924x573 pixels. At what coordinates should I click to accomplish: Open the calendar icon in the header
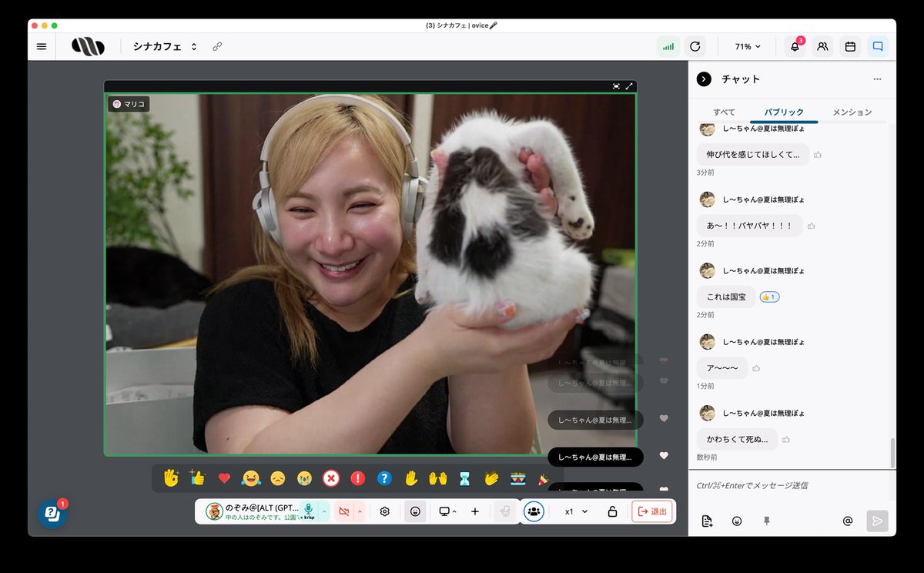tap(850, 46)
